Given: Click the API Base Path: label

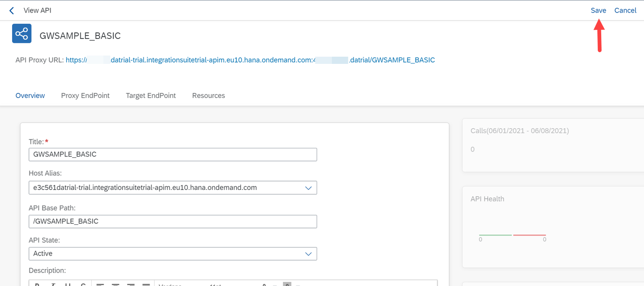Looking at the screenshot, I should pyautogui.click(x=52, y=208).
